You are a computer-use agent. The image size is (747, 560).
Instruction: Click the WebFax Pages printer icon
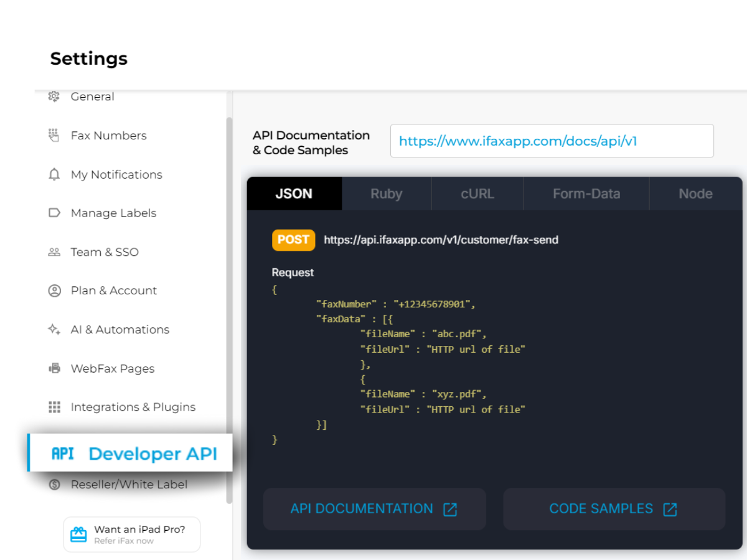click(x=54, y=368)
